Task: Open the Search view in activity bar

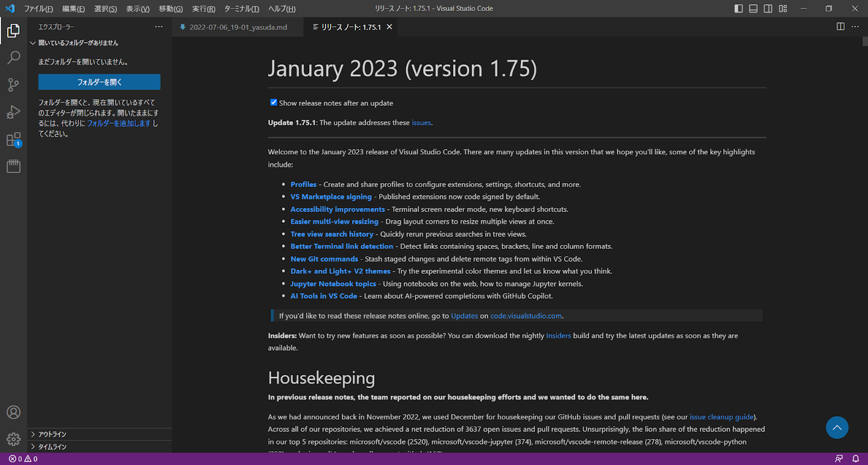Action: click(13, 58)
